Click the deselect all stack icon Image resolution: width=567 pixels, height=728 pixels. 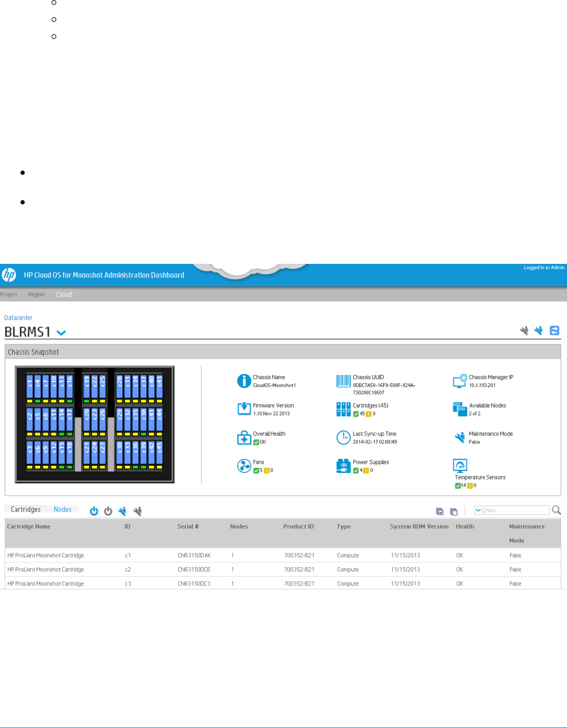click(x=454, y=512)
